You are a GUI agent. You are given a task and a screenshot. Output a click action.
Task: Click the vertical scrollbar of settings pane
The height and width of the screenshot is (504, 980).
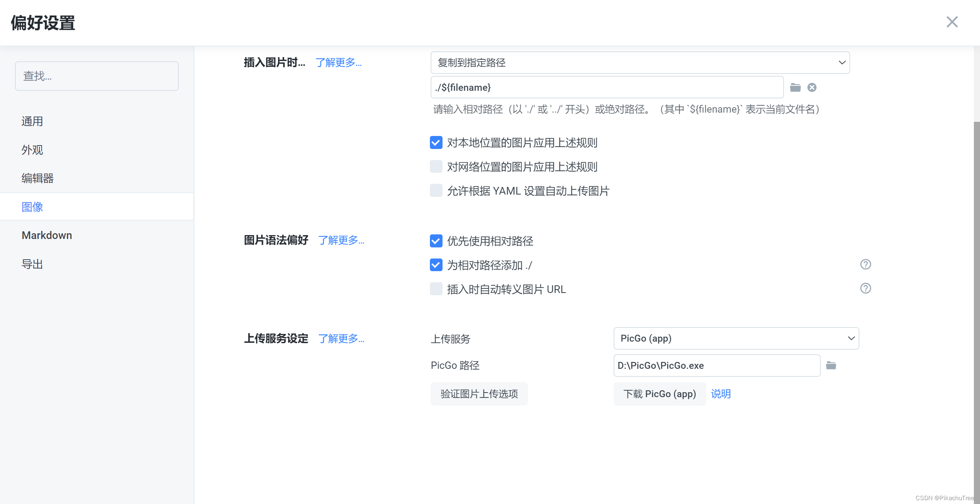coord(977,312)
